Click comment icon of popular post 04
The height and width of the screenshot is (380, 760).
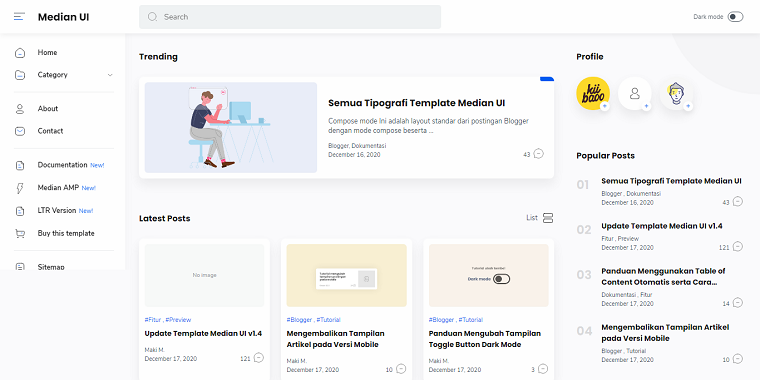tap(737, 359)
